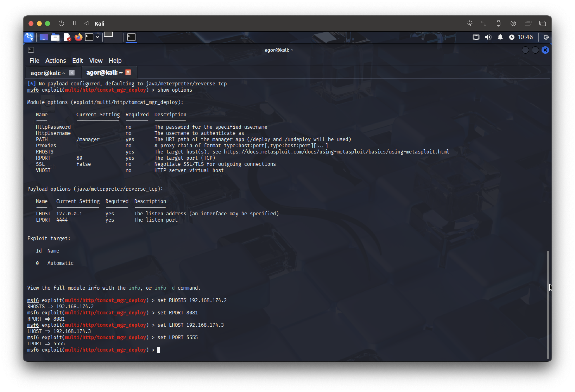Open the file manager panel icon
Image resolution: width=575 pixels, height=392 pixels.
55,37
